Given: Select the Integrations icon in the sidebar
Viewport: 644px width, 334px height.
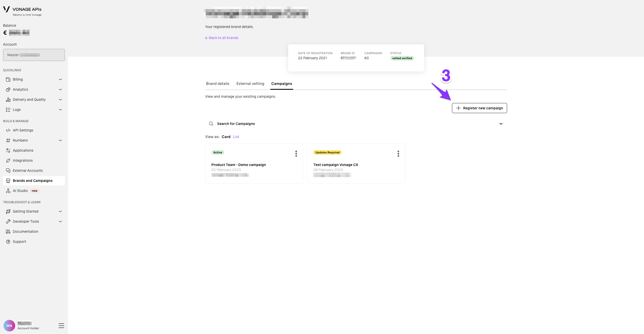Looking at the screenshot, I should (x=8, y=160).
